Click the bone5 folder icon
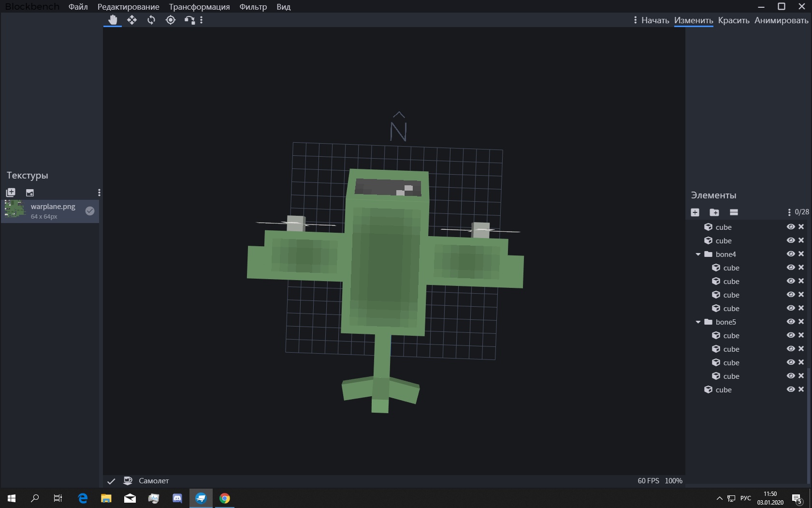The height and width of the screenshot is (508, 812). click(709, 322)
